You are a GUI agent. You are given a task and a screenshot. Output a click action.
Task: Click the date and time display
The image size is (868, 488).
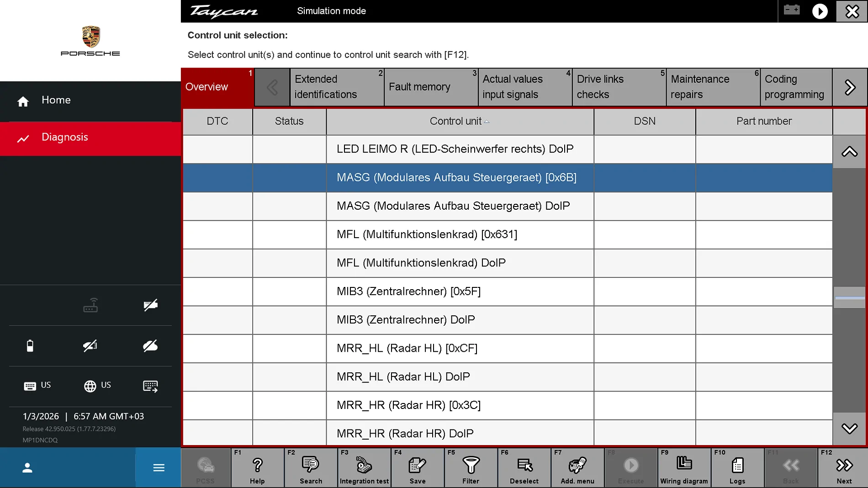84,417
